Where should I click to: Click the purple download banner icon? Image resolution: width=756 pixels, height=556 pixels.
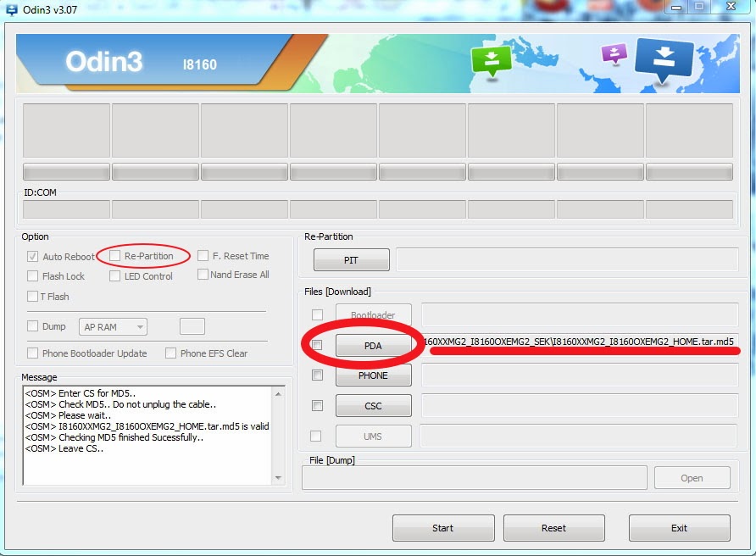[614, 53]
